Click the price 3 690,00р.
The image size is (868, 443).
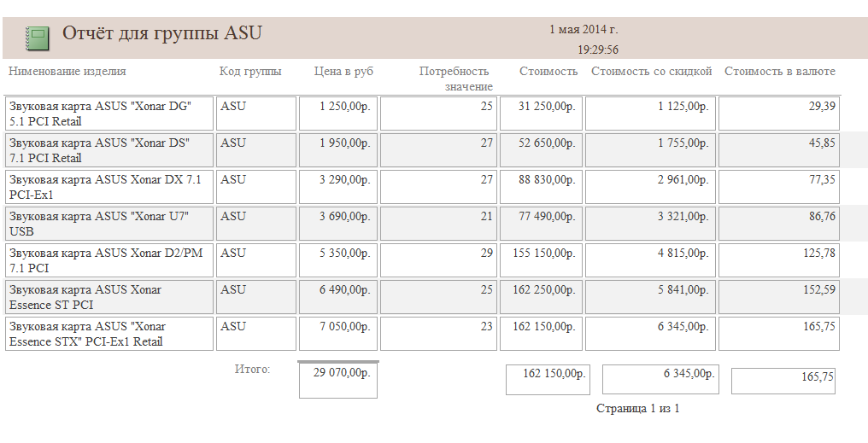[x=338, y=224]
